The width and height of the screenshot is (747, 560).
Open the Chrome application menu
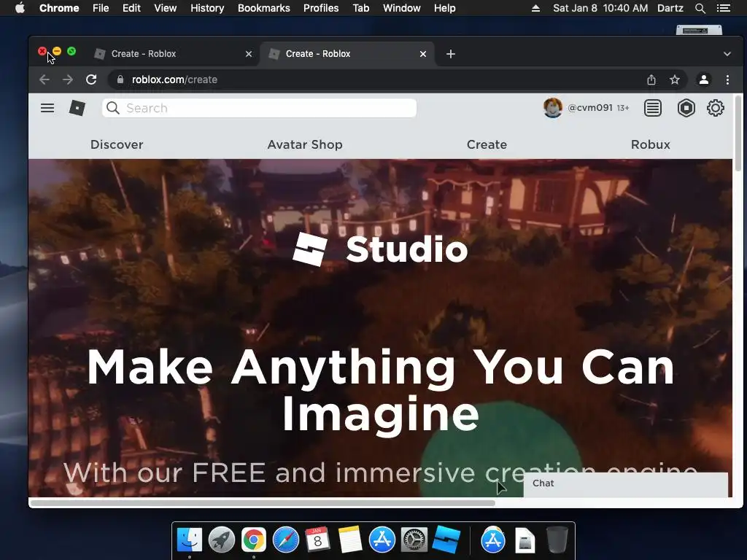coord(59,8)
